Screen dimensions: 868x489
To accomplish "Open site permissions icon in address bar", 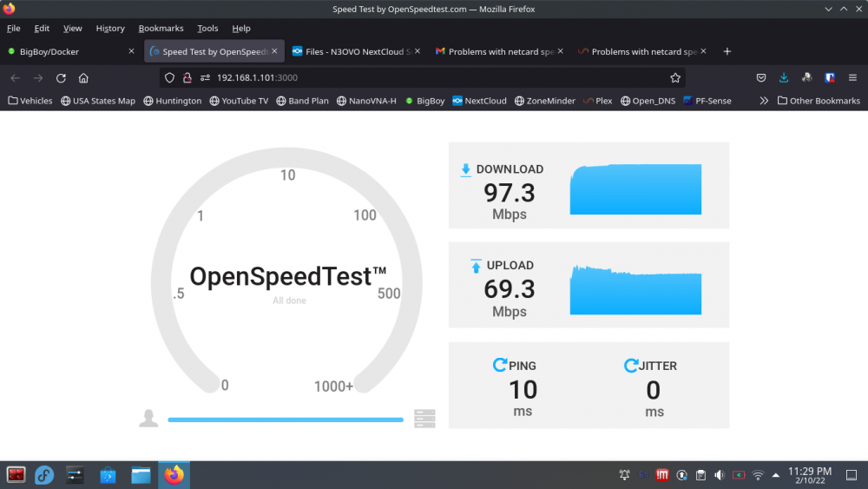I will pyautogui.click(x=206, y=78).
